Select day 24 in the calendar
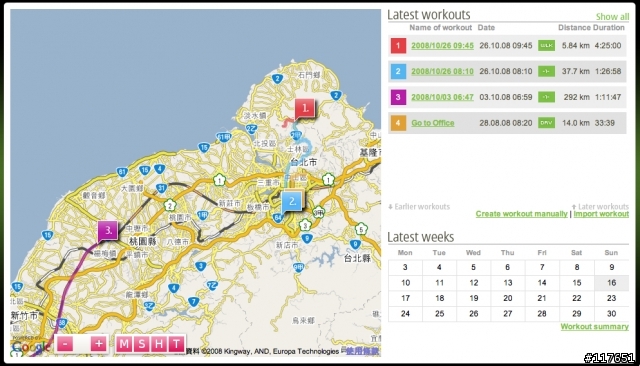 pos(405,314)
